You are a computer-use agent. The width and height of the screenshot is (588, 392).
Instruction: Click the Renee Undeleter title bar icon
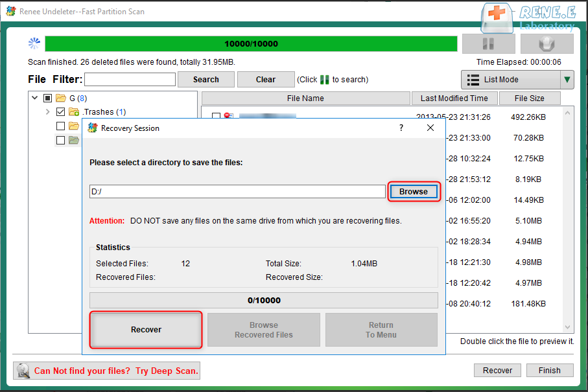coord(11,11)
